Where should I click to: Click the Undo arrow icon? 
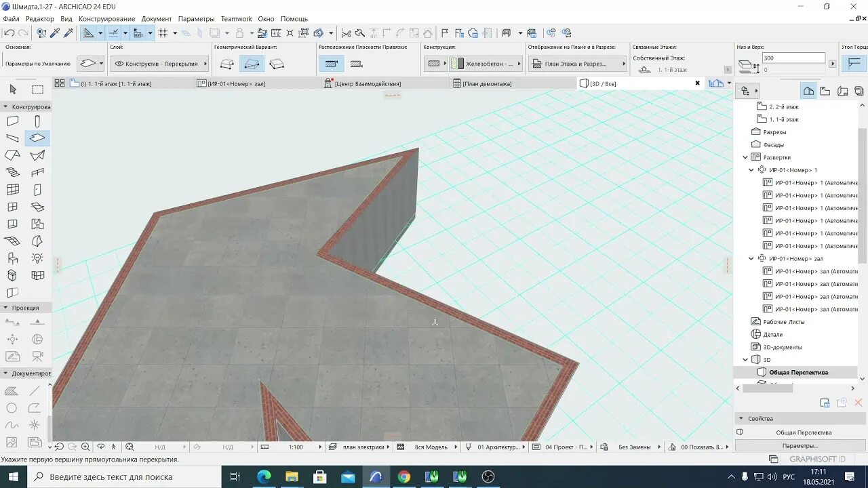pyautogui.click(x=9, y=33)
